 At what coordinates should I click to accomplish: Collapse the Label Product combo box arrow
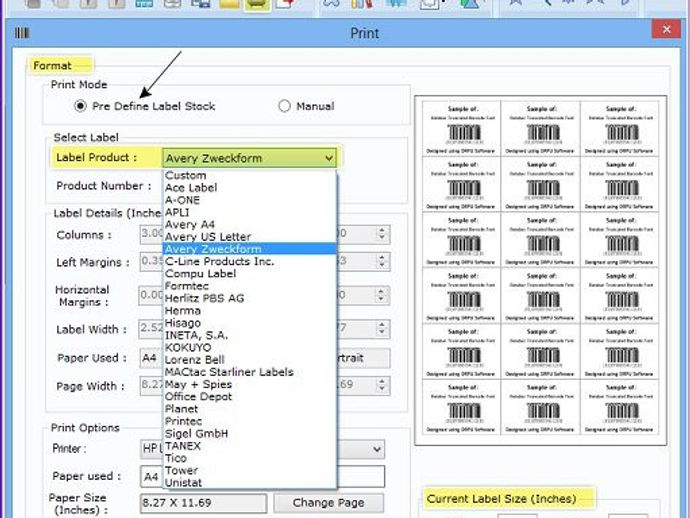coord(328,158)
